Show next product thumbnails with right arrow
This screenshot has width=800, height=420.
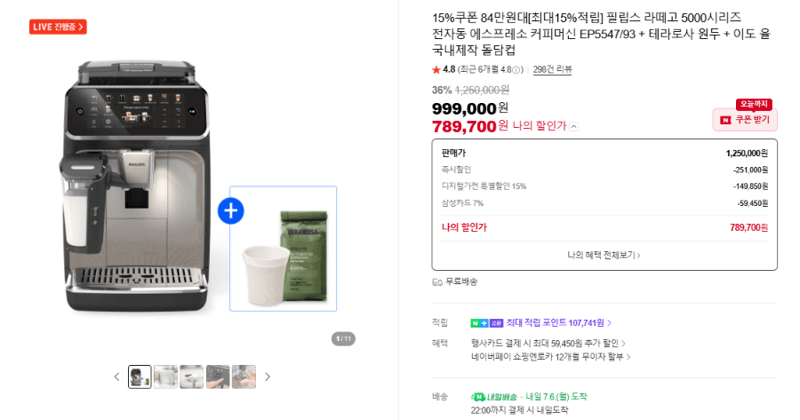click(x=267, y=377)
